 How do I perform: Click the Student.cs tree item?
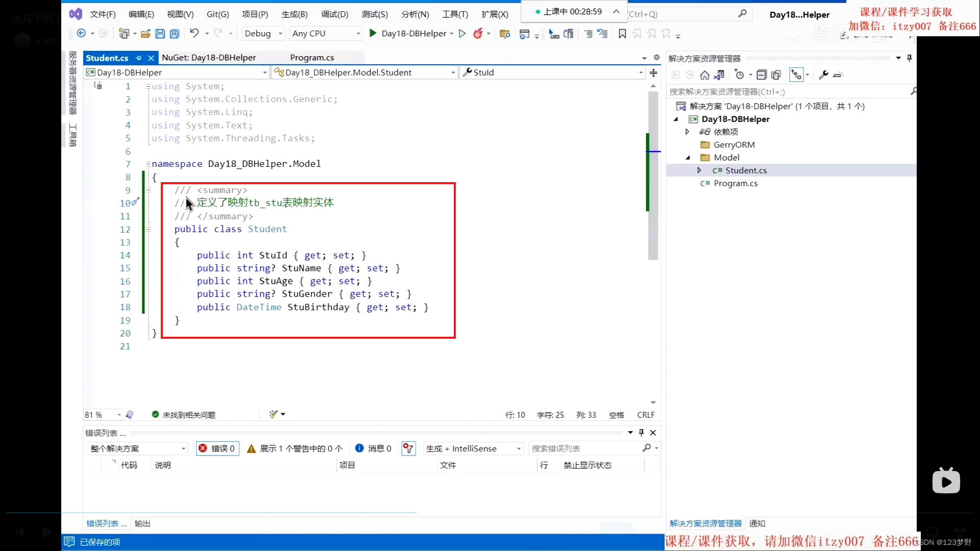click(746, 170)
